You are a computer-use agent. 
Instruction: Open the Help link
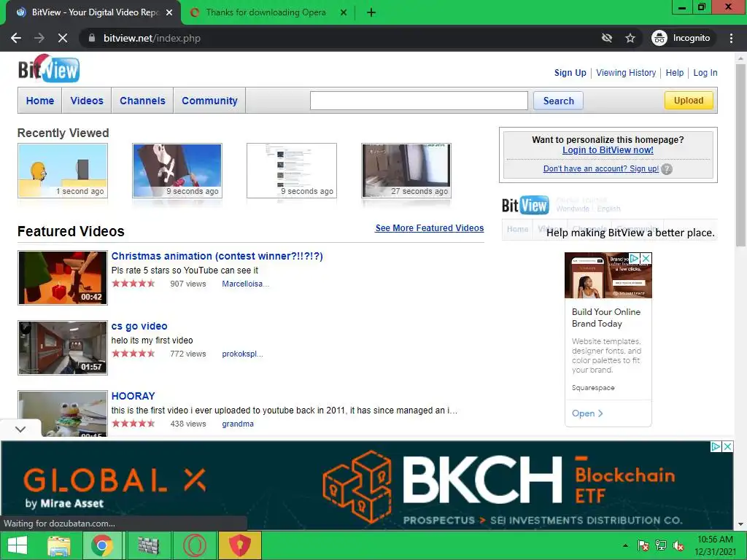(x=674, y=73)
